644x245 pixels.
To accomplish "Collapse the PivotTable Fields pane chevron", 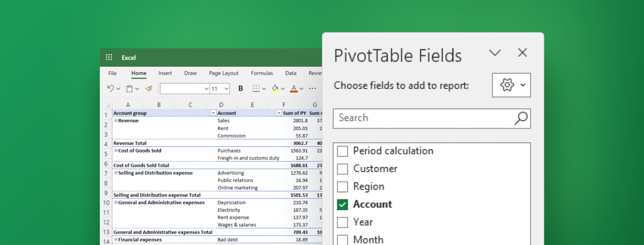I will pyautogui.click(x=495, y=53).
